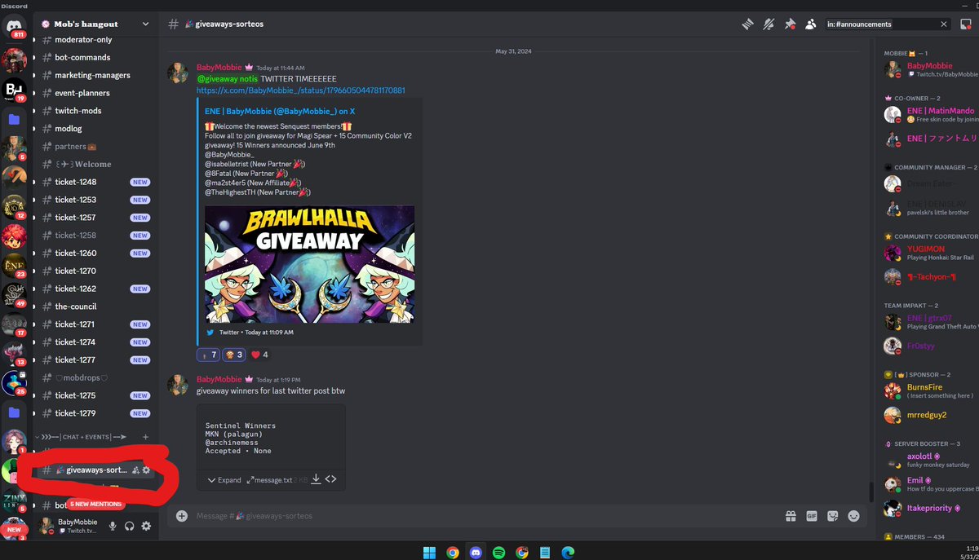Open the emoji picker
The width and height of the screenshot is (979, 560).
[x=854, y=516]
